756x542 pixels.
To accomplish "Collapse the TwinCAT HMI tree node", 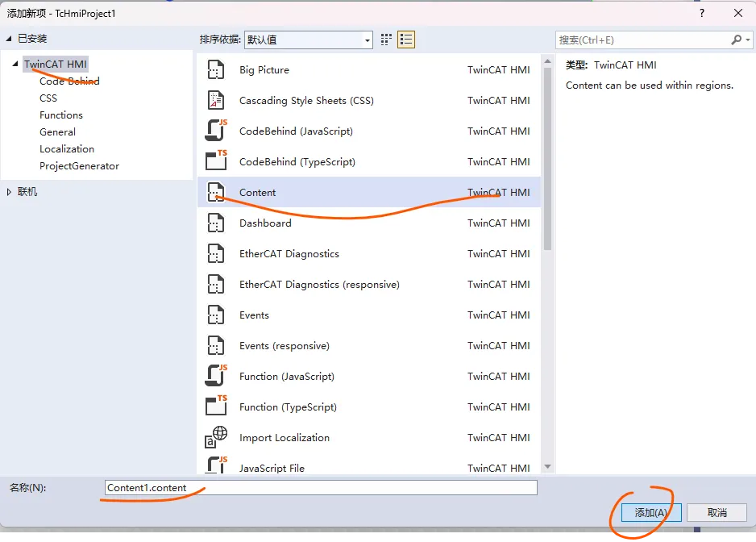I will pyautogui.click(x=15, y=64).
